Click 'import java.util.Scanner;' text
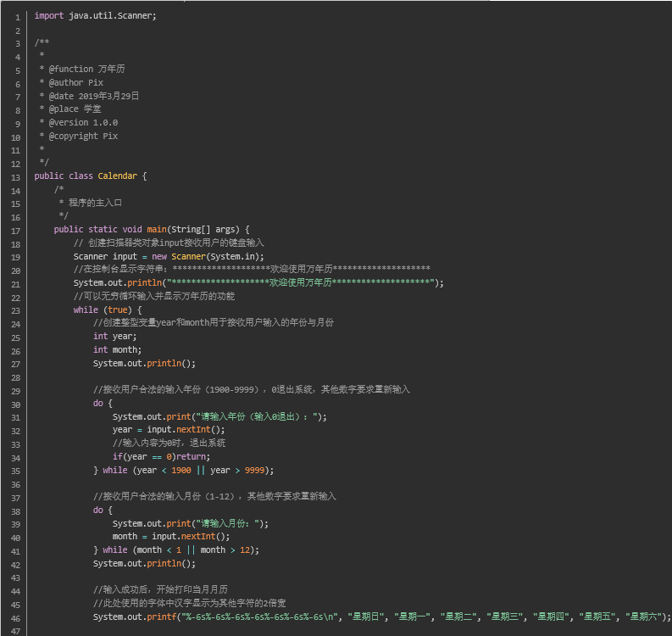 click(x=96, y=16)
